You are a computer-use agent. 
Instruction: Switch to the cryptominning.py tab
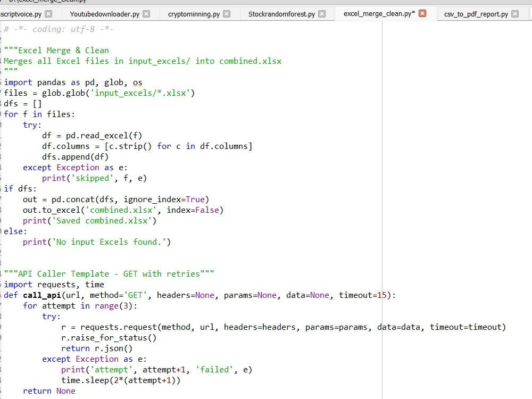(x=194, y=14)
